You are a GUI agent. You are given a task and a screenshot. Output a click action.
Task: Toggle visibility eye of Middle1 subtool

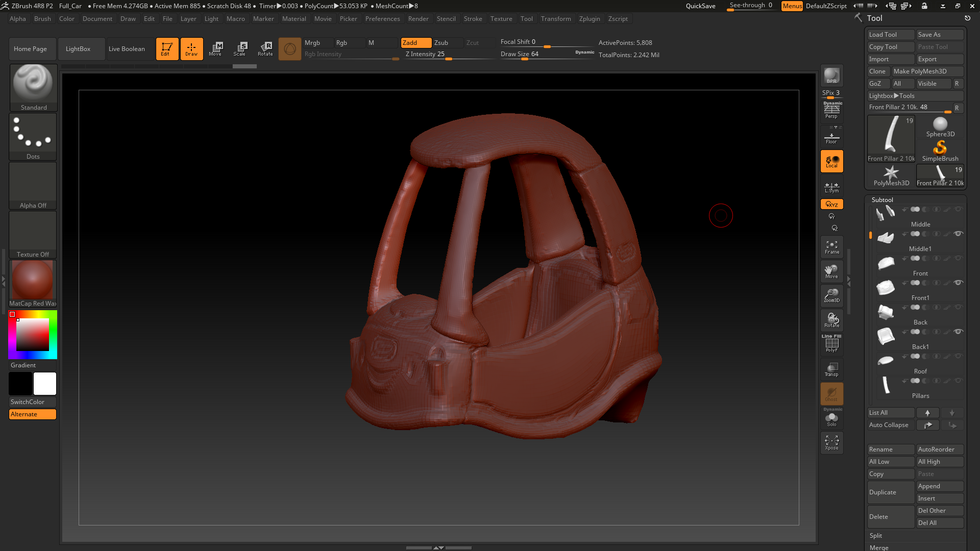click(x=958, y=234)
